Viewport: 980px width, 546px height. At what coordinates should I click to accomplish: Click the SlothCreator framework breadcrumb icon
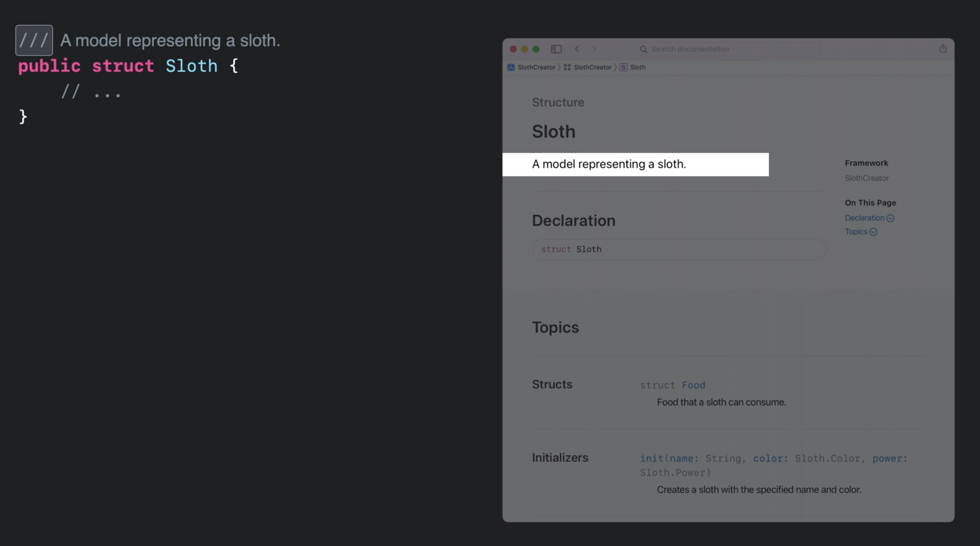[x=511, y=67]
